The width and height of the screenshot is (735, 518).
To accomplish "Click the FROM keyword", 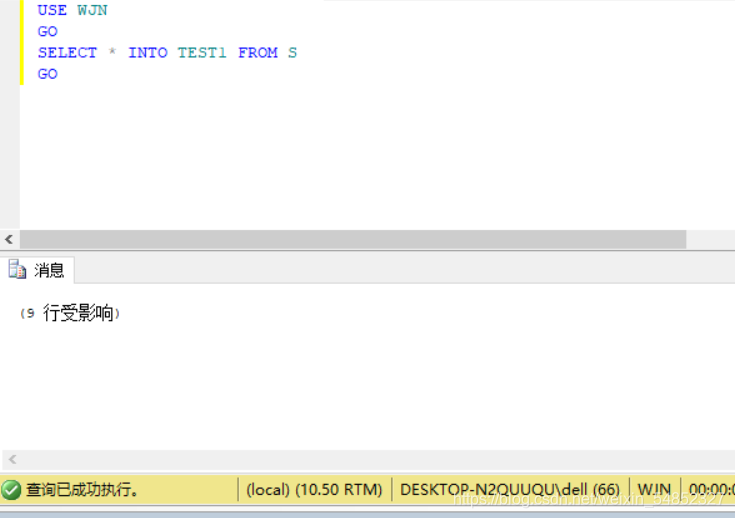I will coord(258,53).
